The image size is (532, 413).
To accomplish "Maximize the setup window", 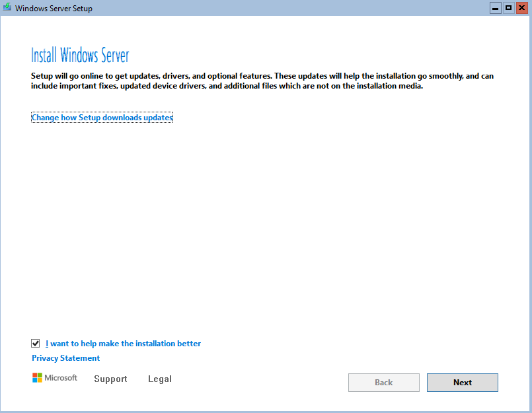I will pos(509,7).
